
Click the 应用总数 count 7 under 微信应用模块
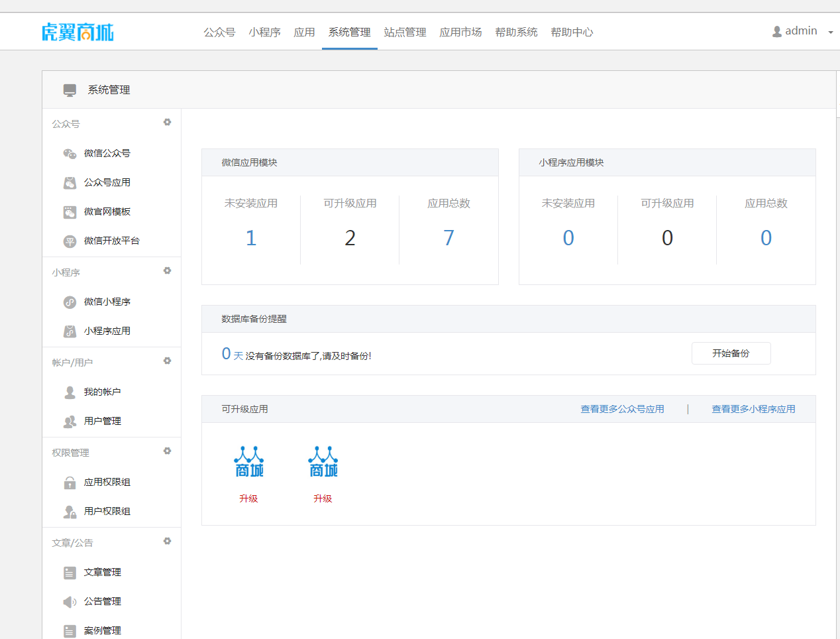click(x=449, y=238)
